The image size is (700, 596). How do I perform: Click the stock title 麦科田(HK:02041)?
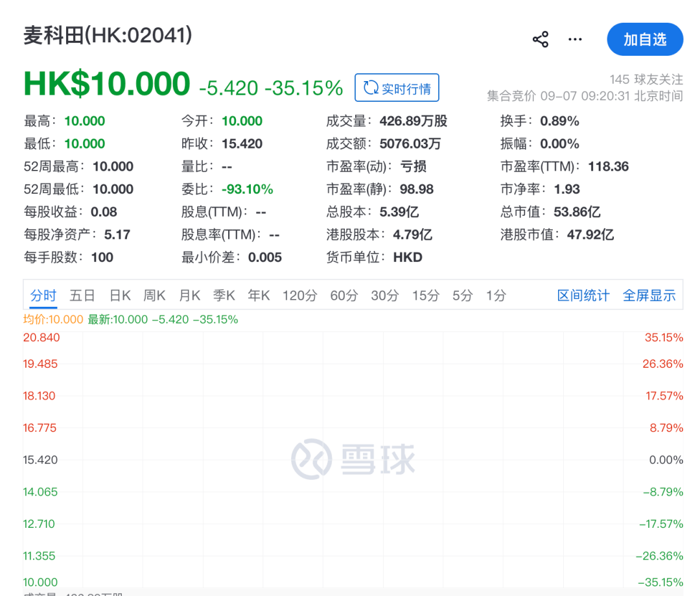pos(108,35)
